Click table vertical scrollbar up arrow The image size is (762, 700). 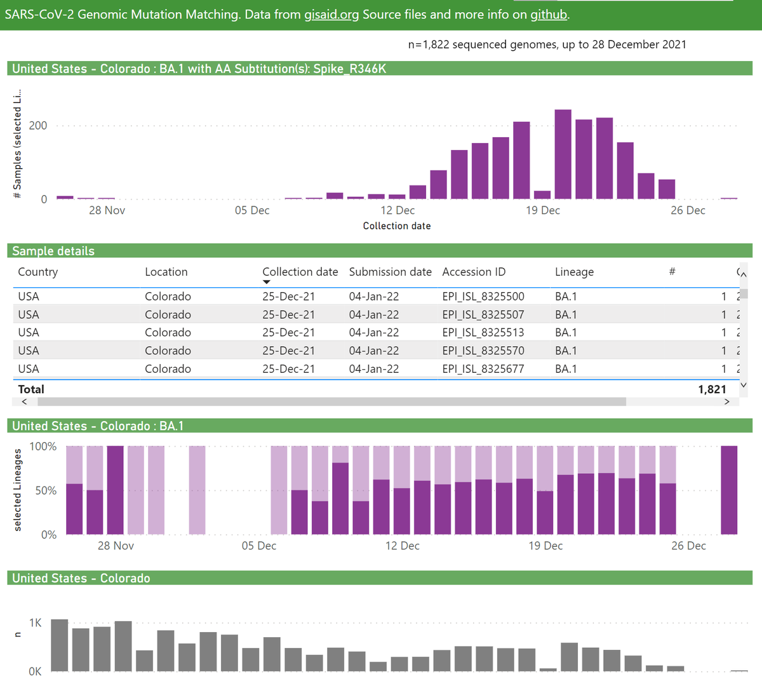744,274
